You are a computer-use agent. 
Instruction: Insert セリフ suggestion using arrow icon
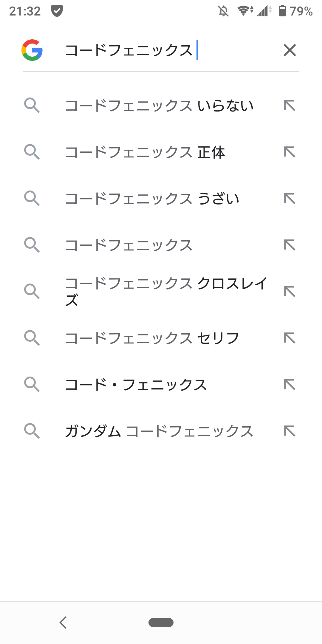290,338
